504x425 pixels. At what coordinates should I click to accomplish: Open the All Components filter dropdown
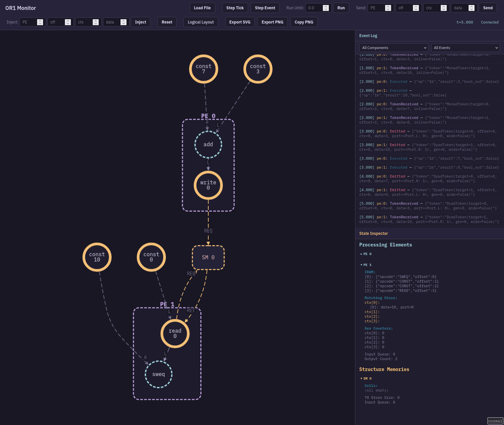click(x=393, y=48)
